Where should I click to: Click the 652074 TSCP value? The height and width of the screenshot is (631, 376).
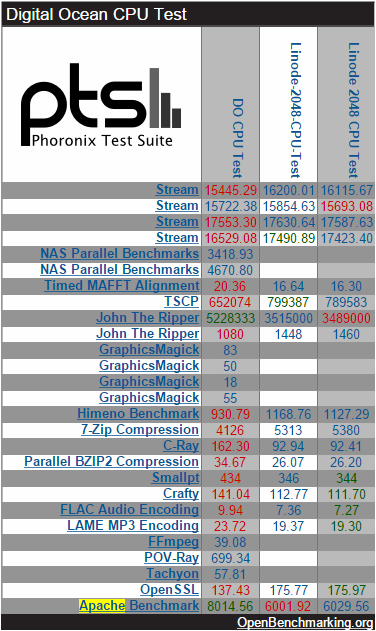tap(230, 302)
